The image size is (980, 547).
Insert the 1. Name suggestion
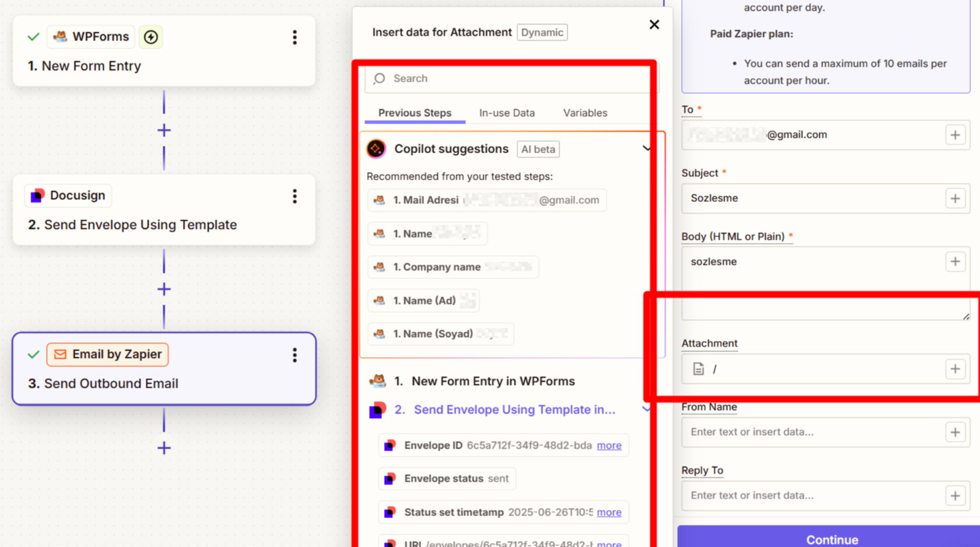[428, 234]
